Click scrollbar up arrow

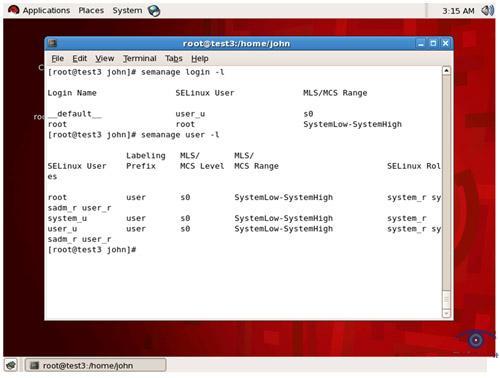(446, 70)
